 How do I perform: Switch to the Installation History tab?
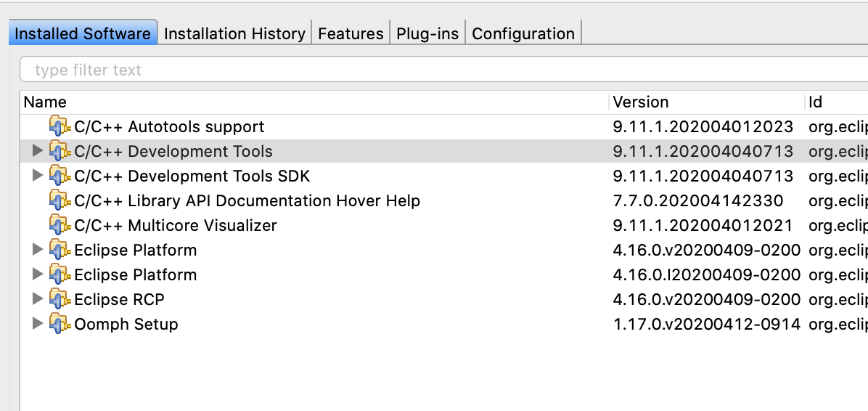coord(234,33)
